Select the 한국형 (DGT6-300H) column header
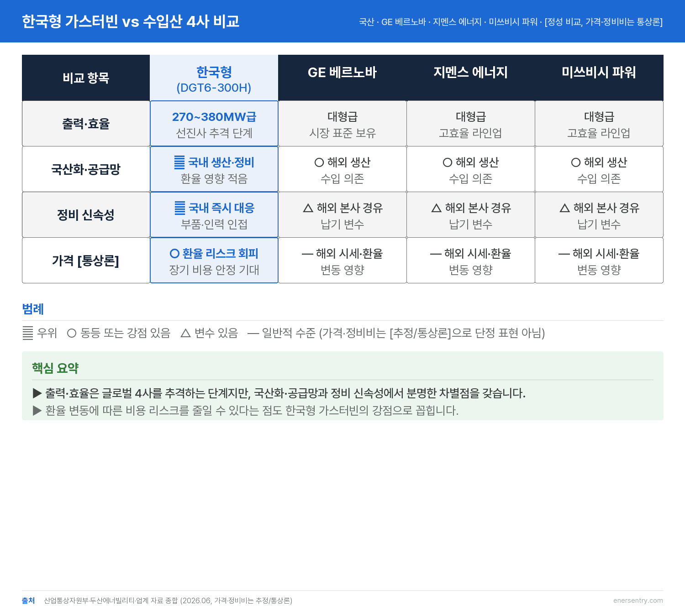685x616 pixels. pyautogui.click(x=214, y=78)
